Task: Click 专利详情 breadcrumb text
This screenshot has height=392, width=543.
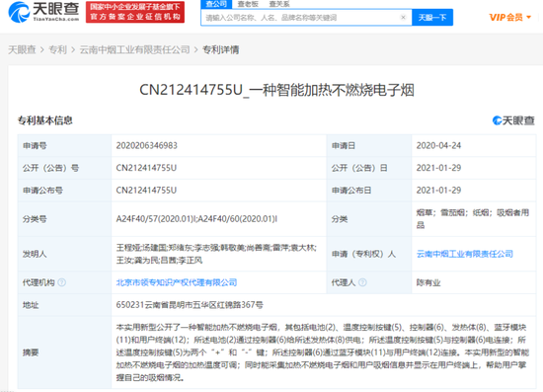Action: click(220, 50)
